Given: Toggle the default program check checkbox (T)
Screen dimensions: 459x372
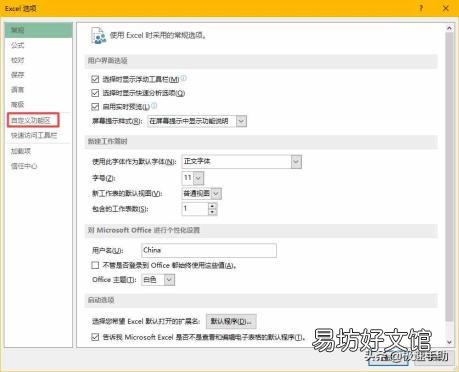Looking at the screenshot, I should (95, 337).
